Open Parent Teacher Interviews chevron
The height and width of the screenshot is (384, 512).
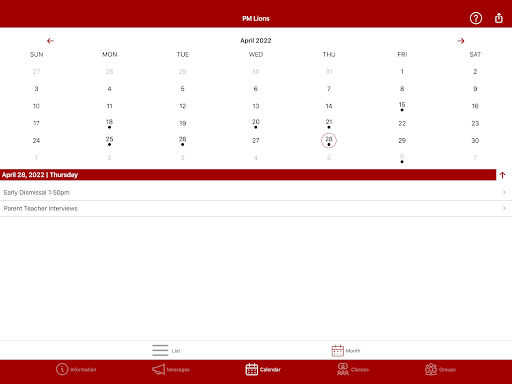[504, 208]
